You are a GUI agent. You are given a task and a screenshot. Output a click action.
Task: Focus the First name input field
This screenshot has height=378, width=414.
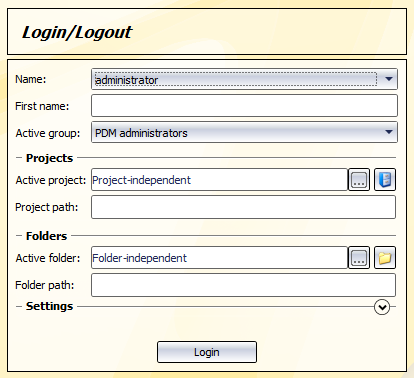click(x=244, y=106)
